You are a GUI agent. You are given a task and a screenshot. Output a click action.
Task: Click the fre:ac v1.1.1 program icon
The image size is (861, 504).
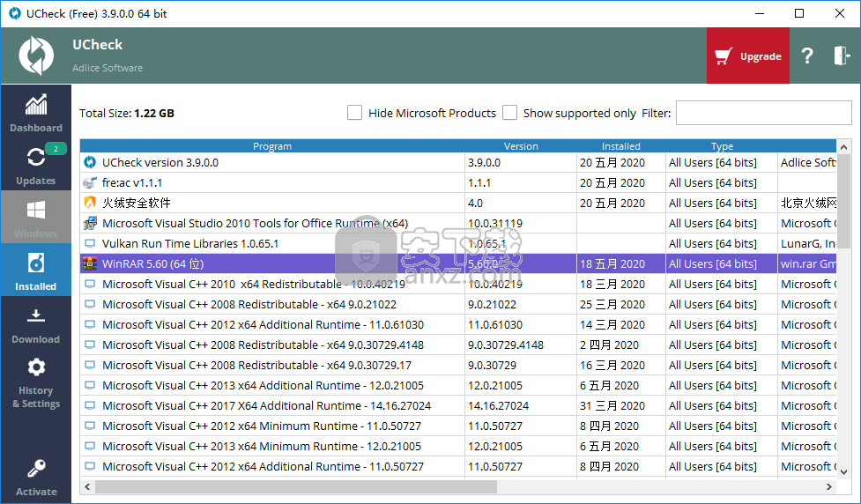point(90,182)
